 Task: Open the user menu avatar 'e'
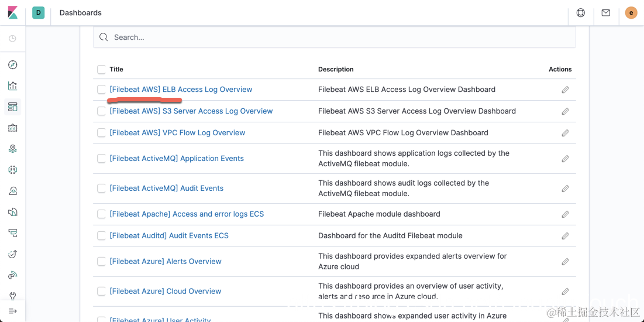tap(631, 13)
